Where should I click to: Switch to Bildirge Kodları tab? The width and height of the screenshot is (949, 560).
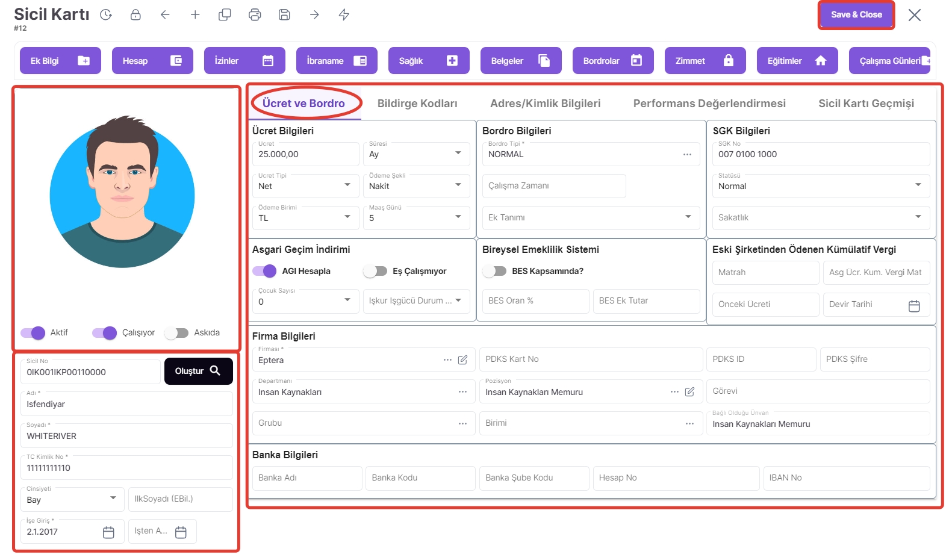(x=417, y=104)
